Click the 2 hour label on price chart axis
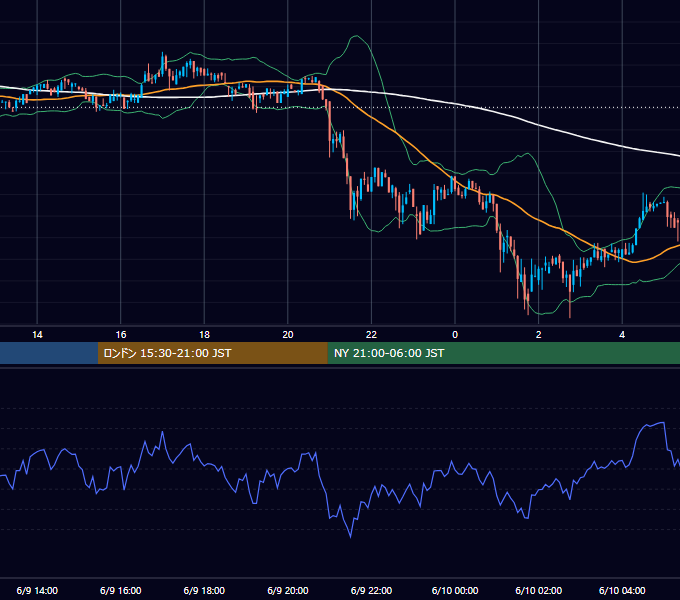The image size is (680, 600). coord(539,335)
